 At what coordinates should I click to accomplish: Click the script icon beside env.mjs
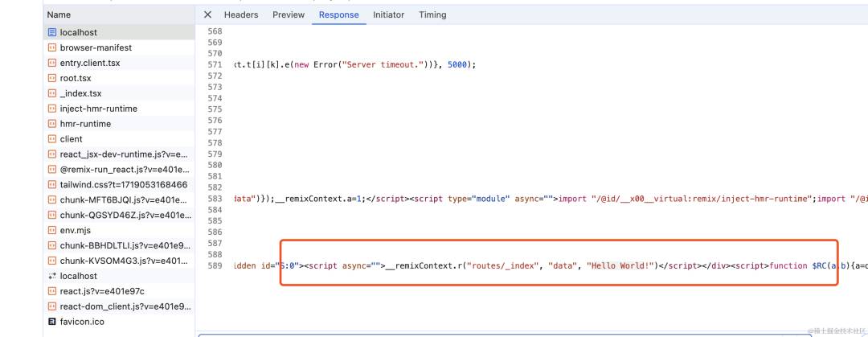[x=52, y=230]
